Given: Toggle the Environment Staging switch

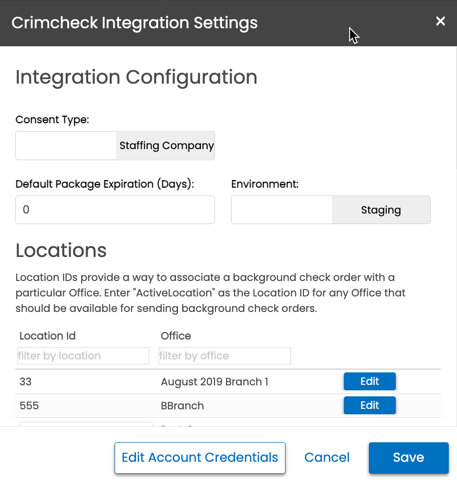Looking at the screenshot, I should (x=331, y=210).
